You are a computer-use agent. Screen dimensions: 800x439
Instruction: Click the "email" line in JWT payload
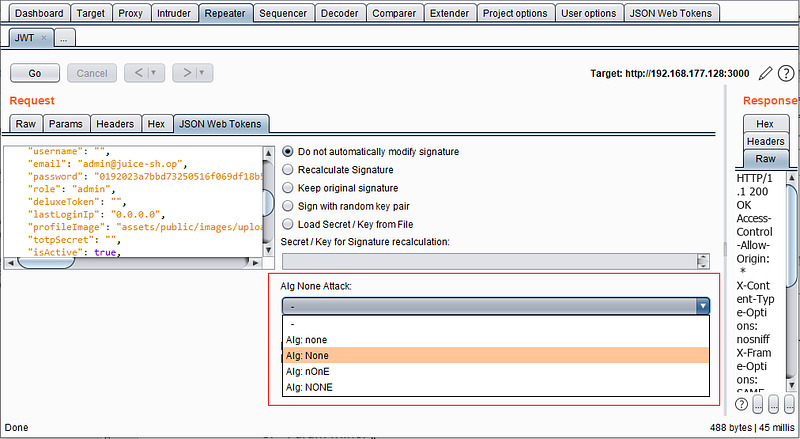coord(108,164)
